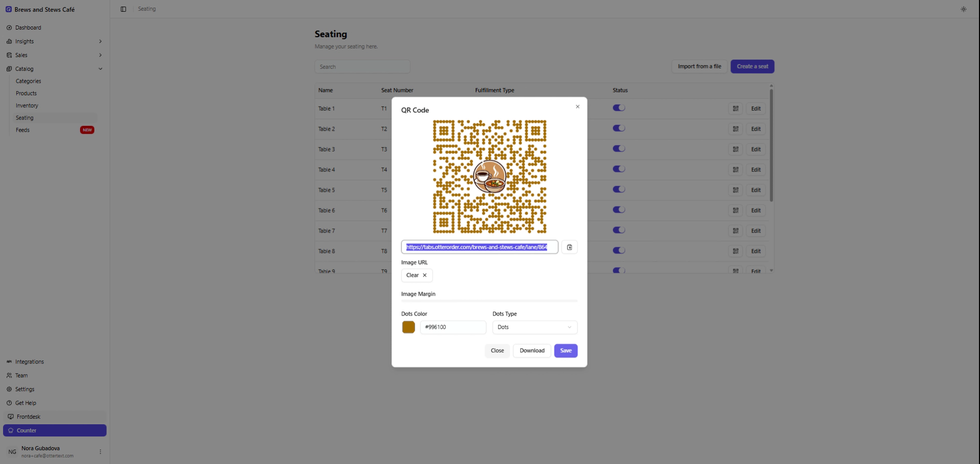Viewport: 980px width, 464px height.
Task: Show the QR code for Table 1
Action: coord(735,108)
